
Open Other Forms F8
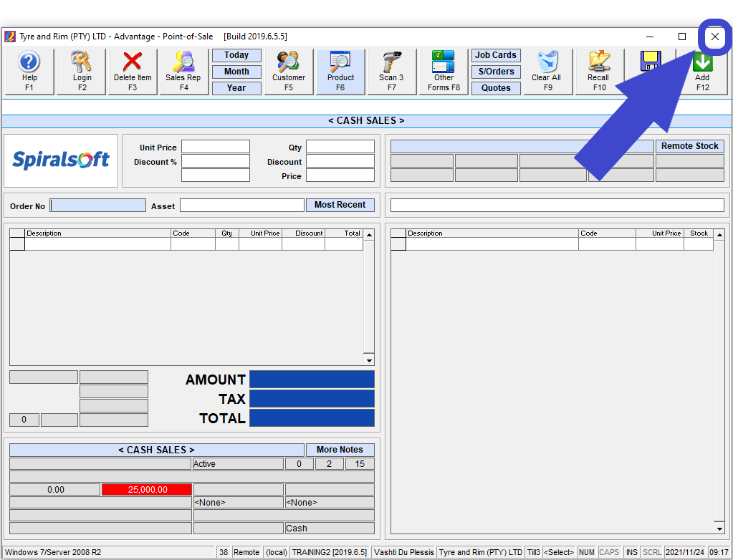[444, 72]
